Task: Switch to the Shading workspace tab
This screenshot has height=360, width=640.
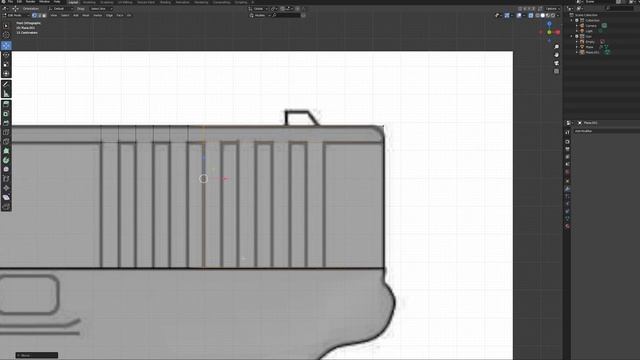Action: pos(165,2)
